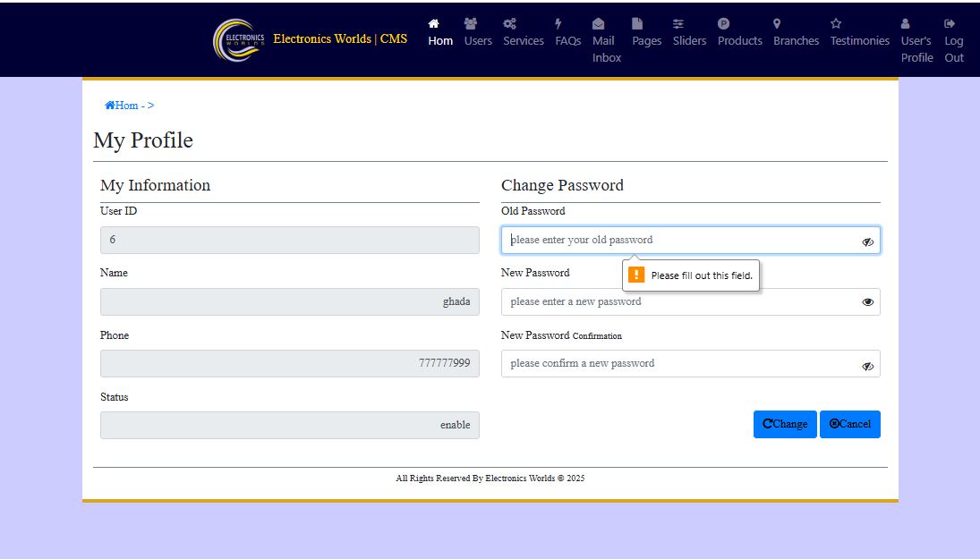Toggle visibility of password confirmation
The image size is (980, 559).
[x=867, y=366]
